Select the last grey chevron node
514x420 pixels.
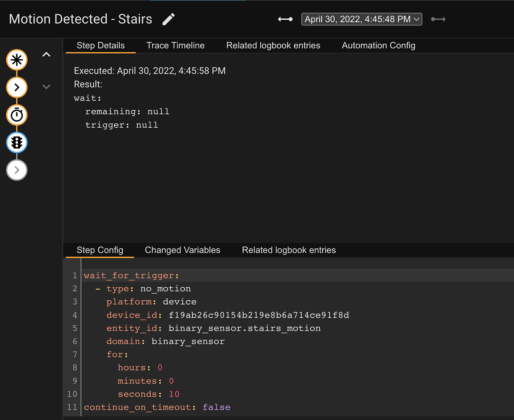click(17, 170)
